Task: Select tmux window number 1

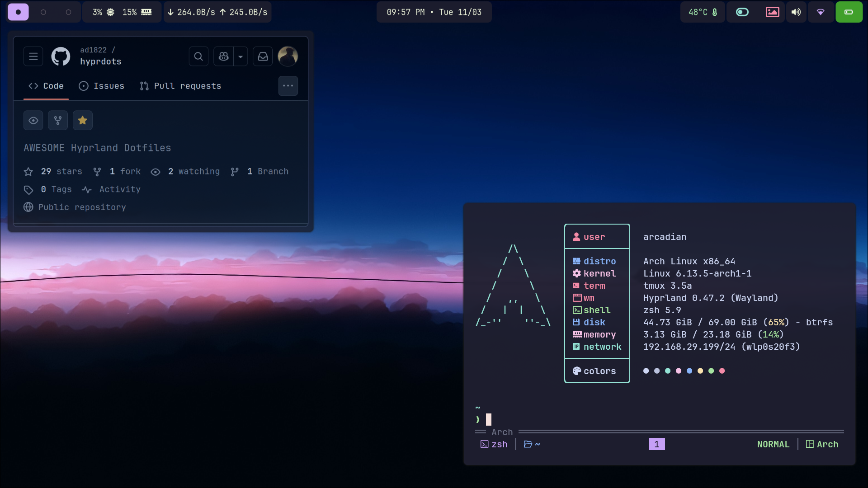Action: 657,445
